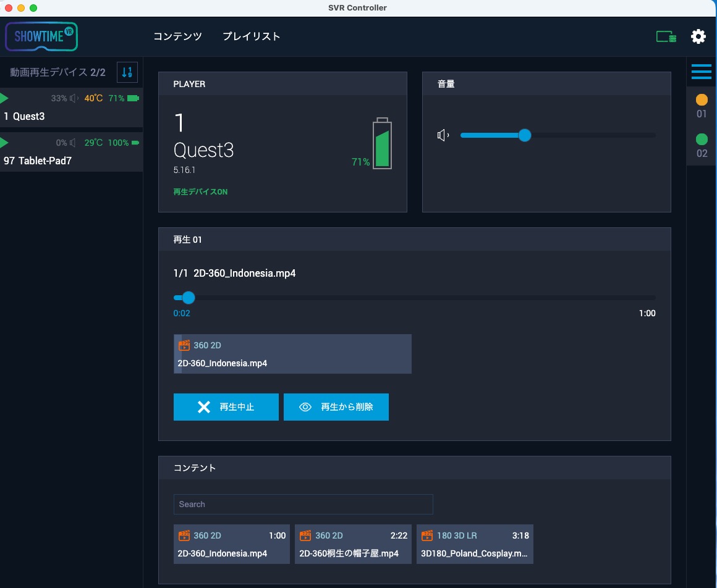This screenshot has height=588, width=717.
Task: Click 動画再生デバイス 2/2 header
Action: point(57,72)
